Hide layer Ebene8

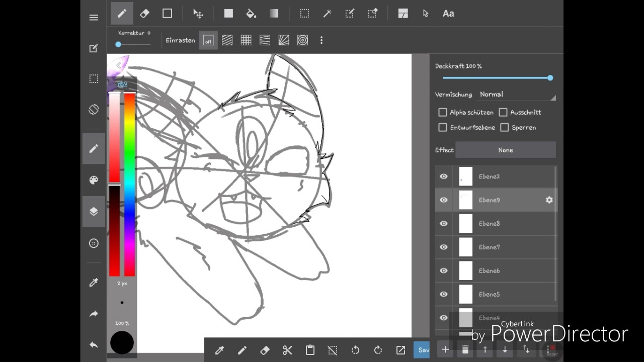(x=444, y=224)
